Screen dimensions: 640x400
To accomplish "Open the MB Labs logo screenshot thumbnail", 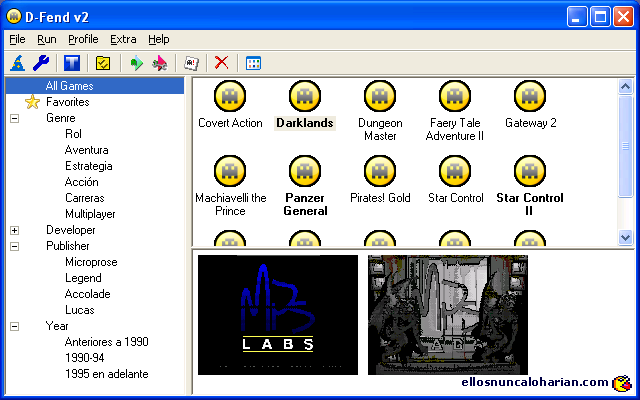I will [278, 315].
